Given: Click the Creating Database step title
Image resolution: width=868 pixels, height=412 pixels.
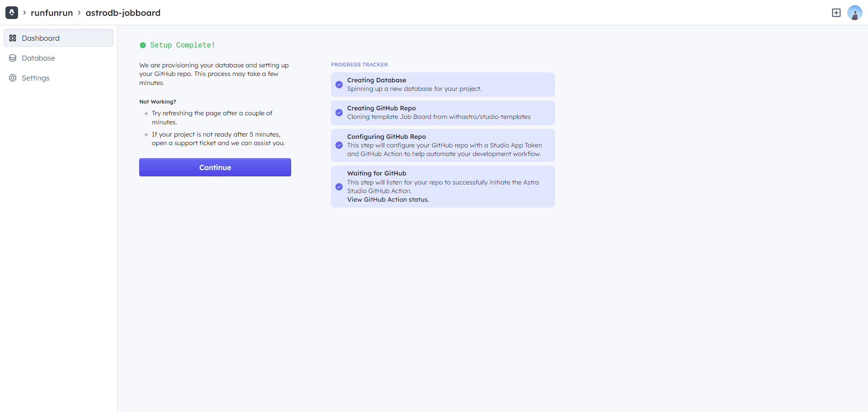Looking at the screenshot, I should [377, 80].
